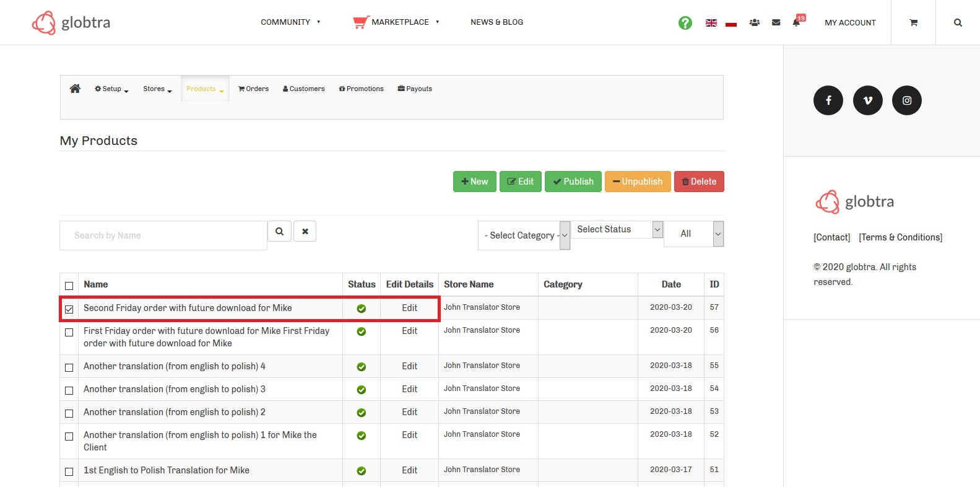Open the shopping cart icon
This screenshot has width=980, height=487.
(913, 23)
